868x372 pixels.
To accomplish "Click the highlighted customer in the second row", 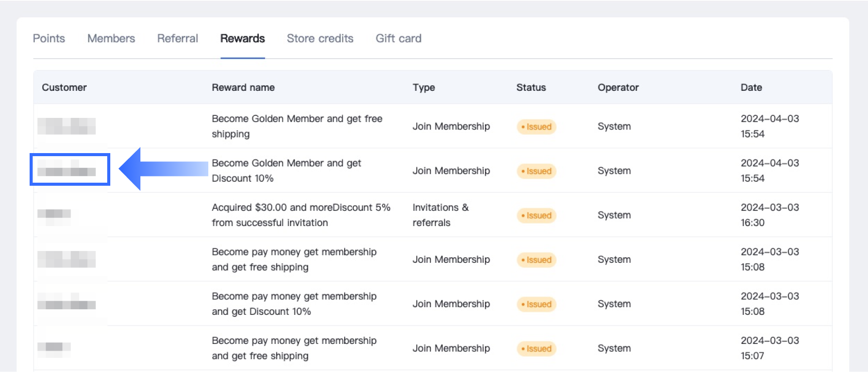I will [x=67, y=170].
